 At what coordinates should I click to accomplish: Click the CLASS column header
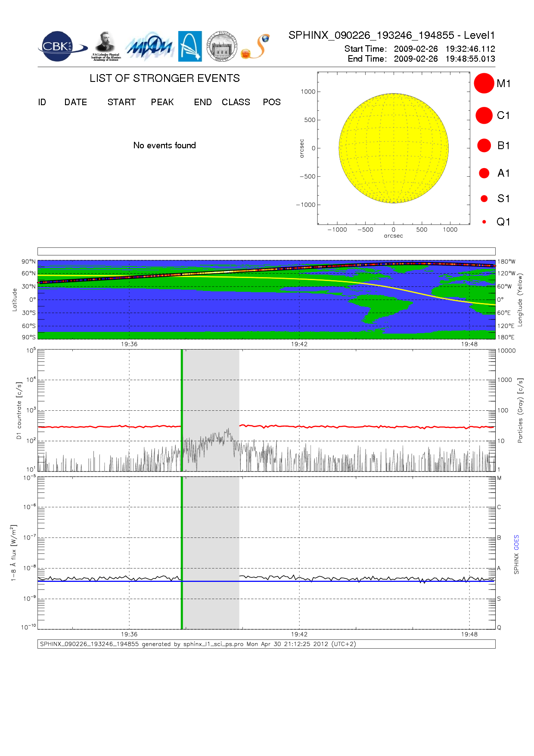point(236,102)
